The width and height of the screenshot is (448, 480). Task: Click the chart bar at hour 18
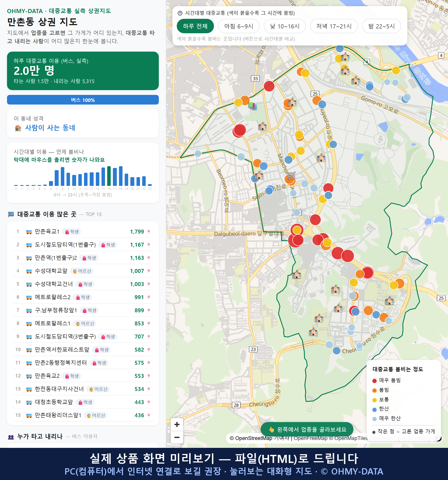[x=121, y=176]
